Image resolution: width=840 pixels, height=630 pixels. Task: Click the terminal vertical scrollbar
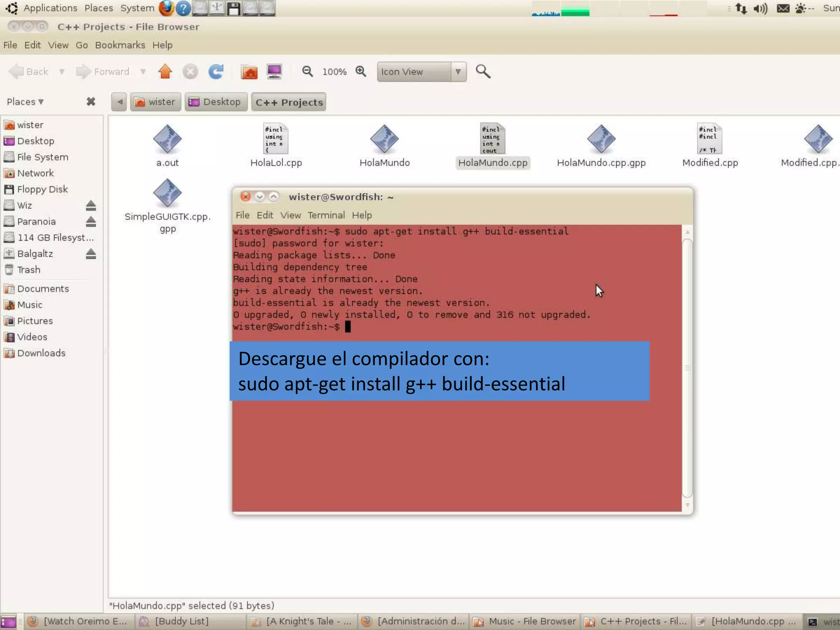coord(687,367)
